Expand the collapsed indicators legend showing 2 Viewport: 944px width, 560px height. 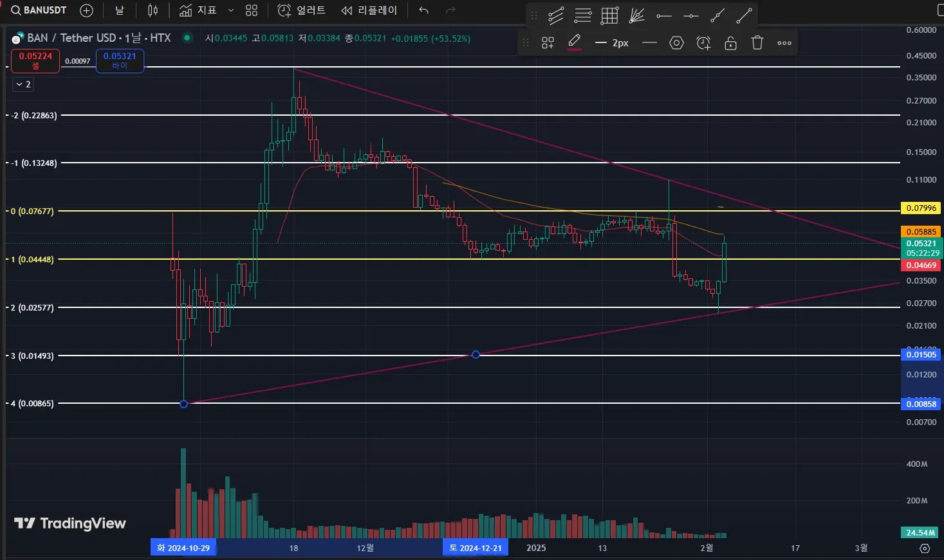23,84
